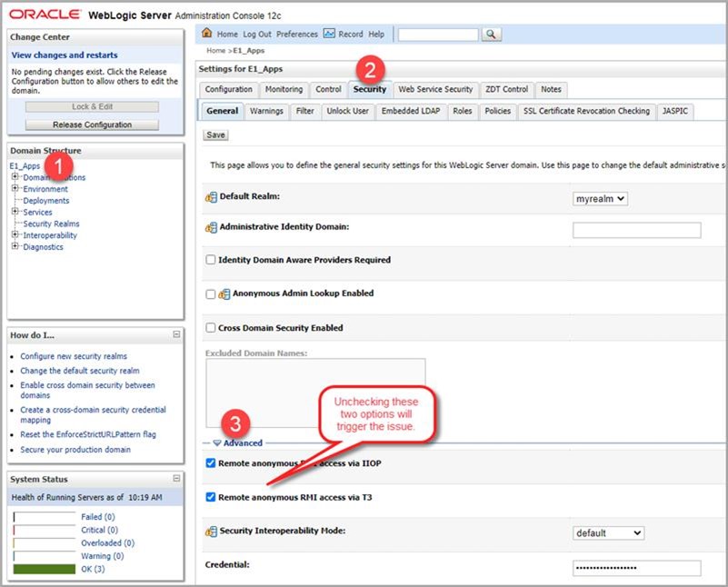
Task: Select the Security tab
Action: 370,89
